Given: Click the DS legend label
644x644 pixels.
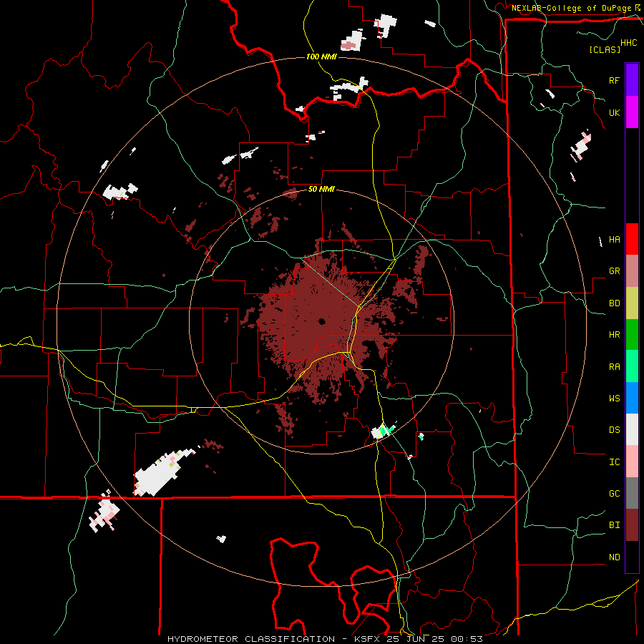Looking at the screenshot, I should click(614, 430).
